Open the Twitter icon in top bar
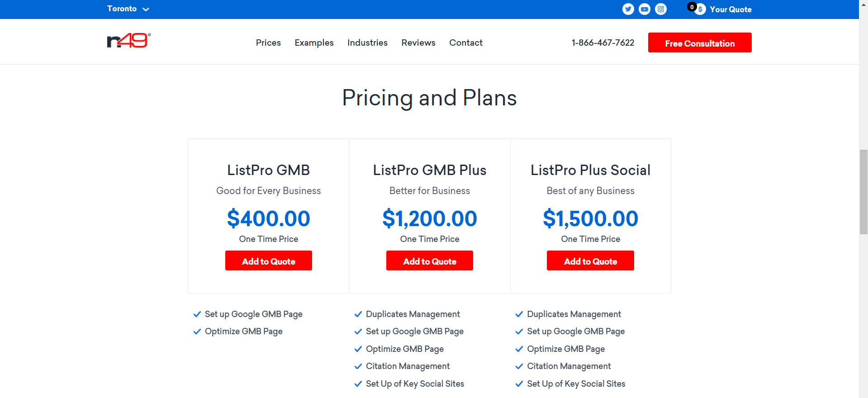This screenshot has width=868, height=398. [628, 9]
